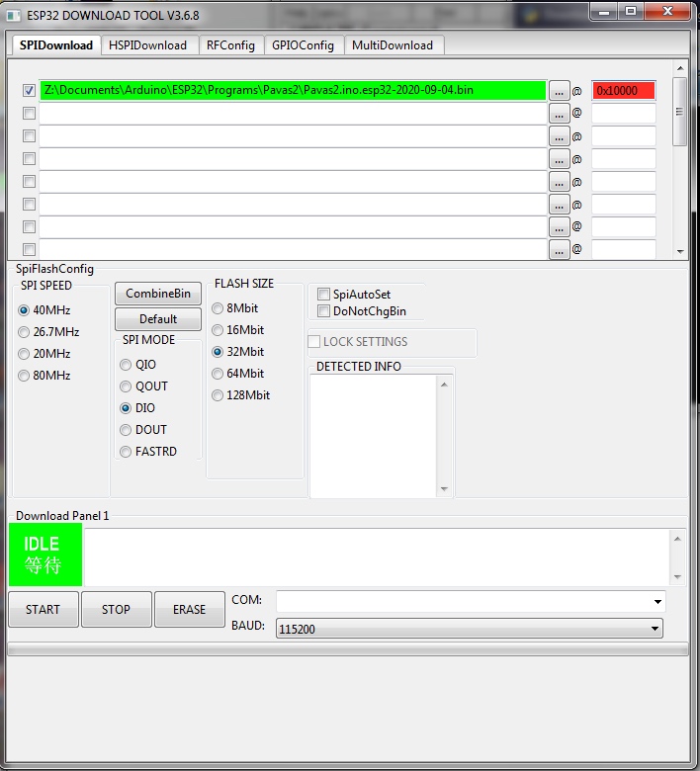Viewport: 700px width, 771px height.
Task: Open the COM port dropdown
Action: point(657,601)
